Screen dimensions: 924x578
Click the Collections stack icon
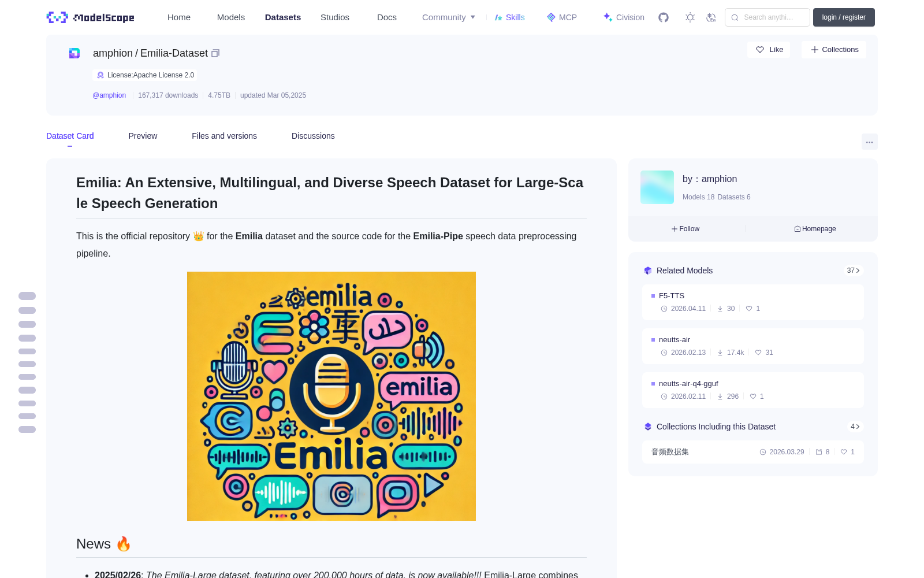point(648,427)
